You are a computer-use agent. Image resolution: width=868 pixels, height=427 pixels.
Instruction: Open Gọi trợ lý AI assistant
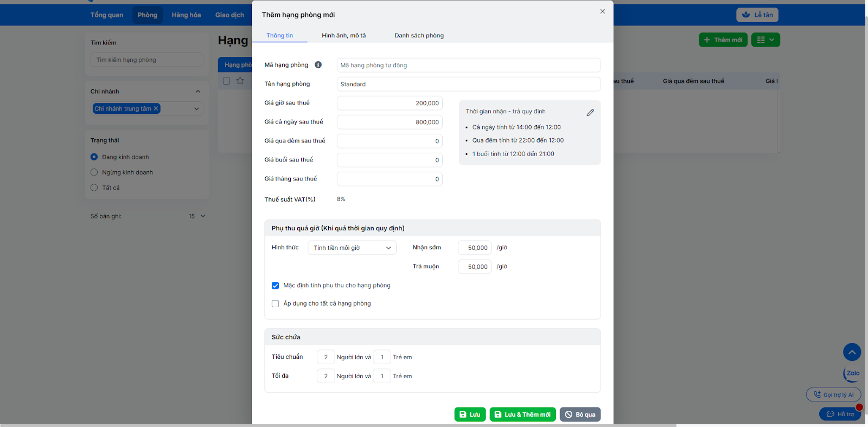833,394
